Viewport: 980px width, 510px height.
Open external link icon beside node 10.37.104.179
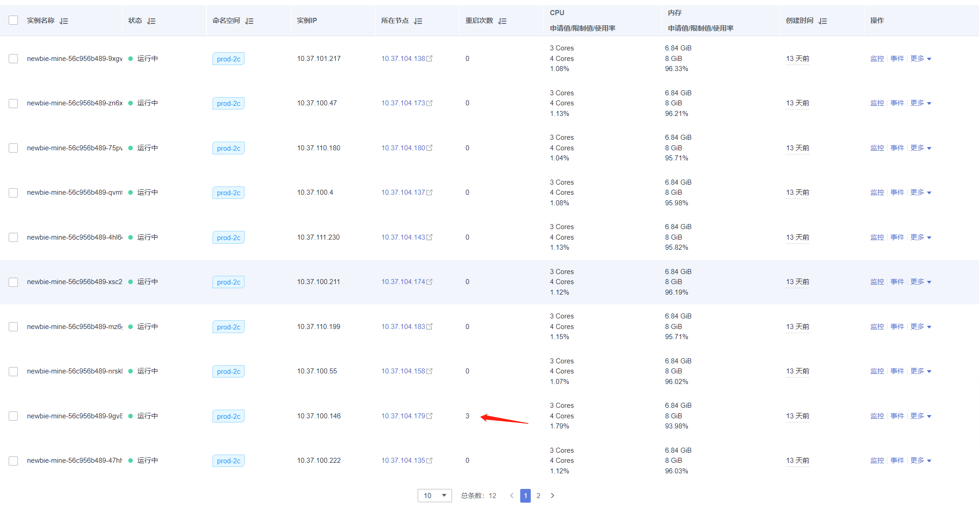point(430,416)
